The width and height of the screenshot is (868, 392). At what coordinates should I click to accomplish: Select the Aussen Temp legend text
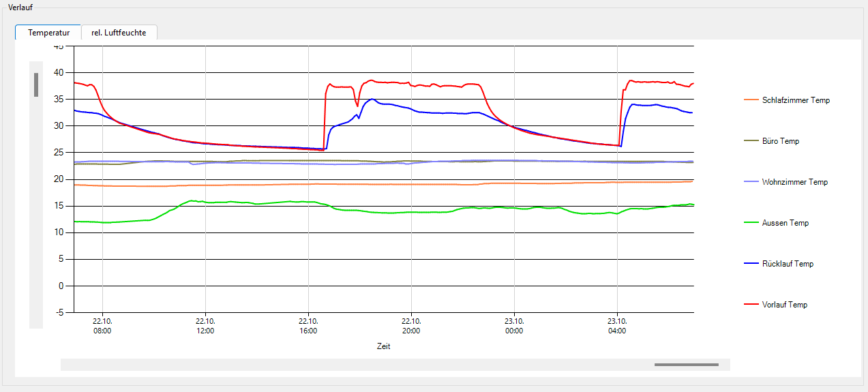(785, 223)
